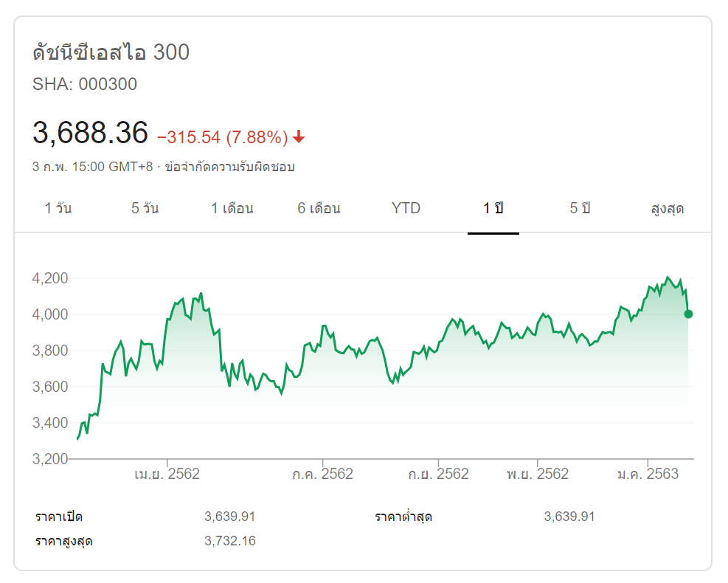The width and height of the screenshot is (728, 583).
Task: Click the −315.54 (7.88%) change value
Action: tap(222, 137)
